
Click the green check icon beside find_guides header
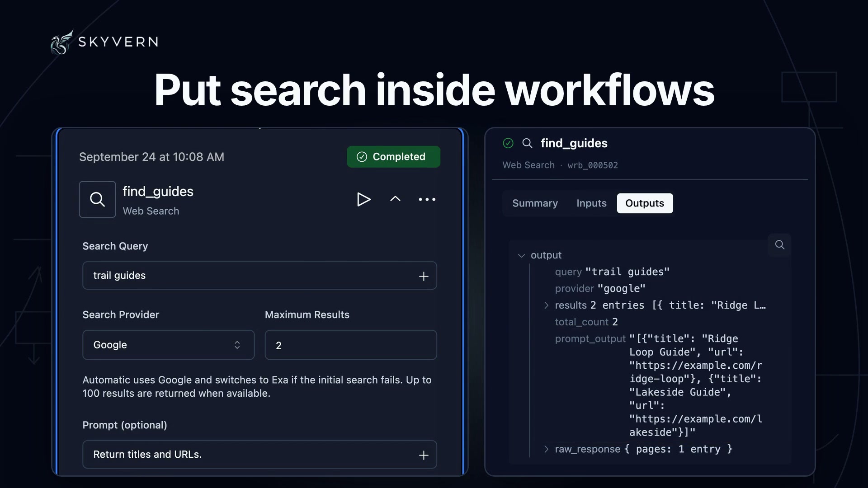pyautogui.click(x=508, y=143)
